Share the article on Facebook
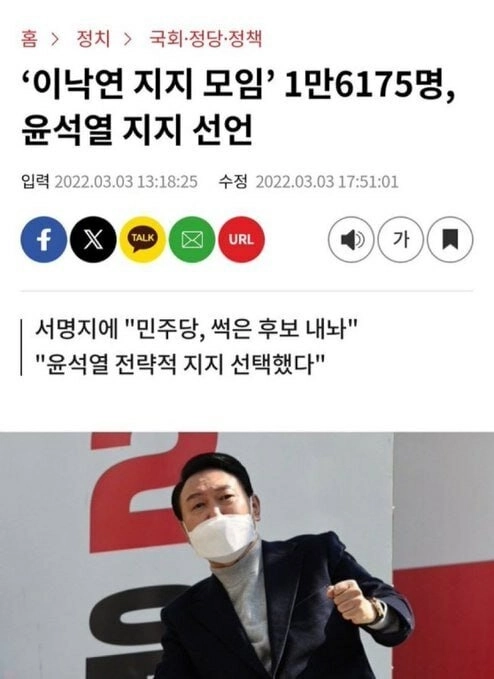 pyautogui.click(x=44, y=239)
